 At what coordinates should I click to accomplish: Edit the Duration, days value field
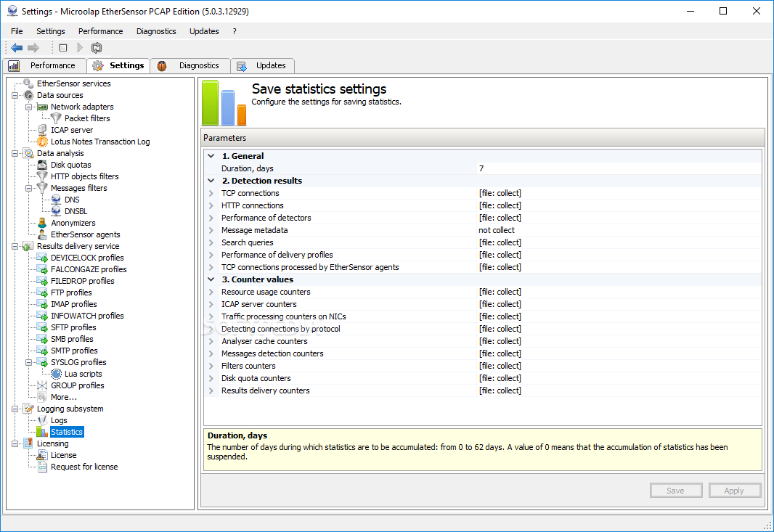click(x=619, y=168)
